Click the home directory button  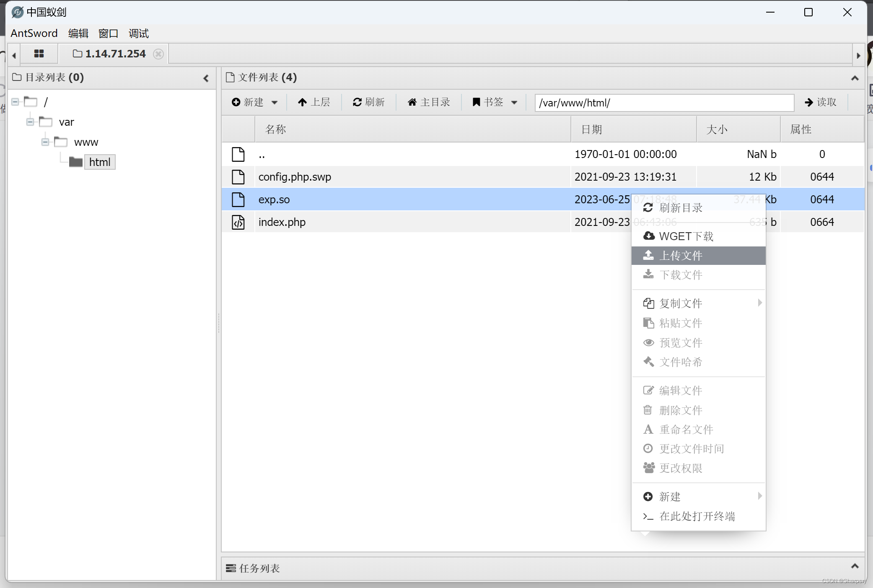click(x=429, y=102)
